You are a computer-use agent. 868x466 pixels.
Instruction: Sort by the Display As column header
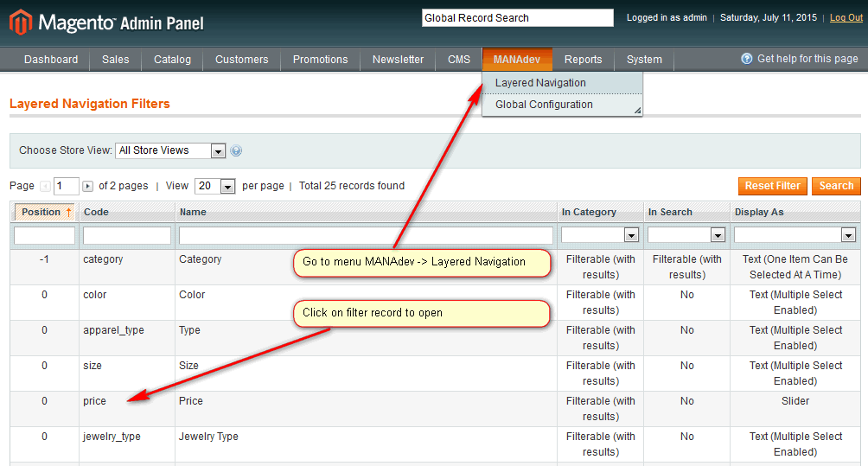pyautogui.click(x=759, y=212)
